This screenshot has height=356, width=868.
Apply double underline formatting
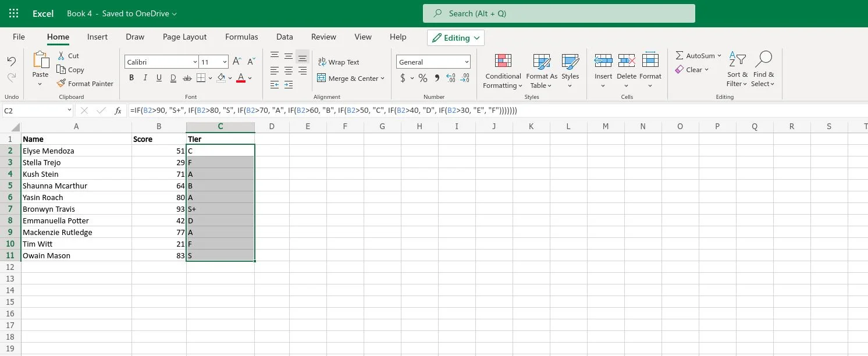pyautogui.click(x=173, y=78)
